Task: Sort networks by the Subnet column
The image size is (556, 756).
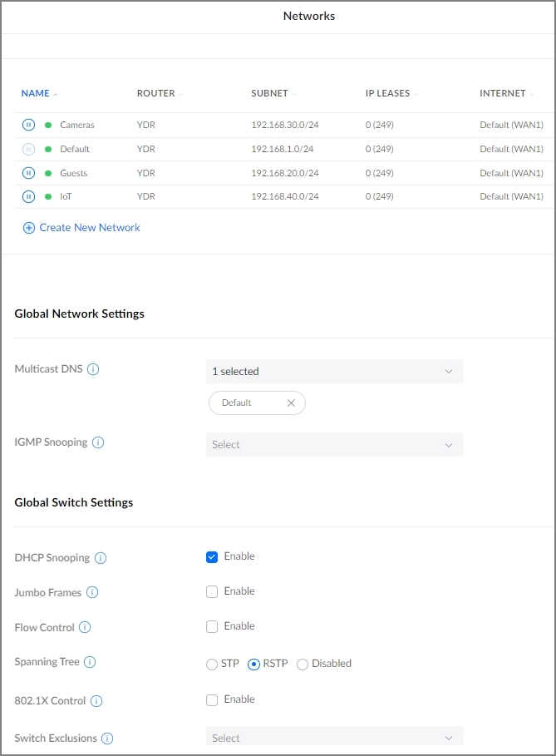Action: (270, 93)
